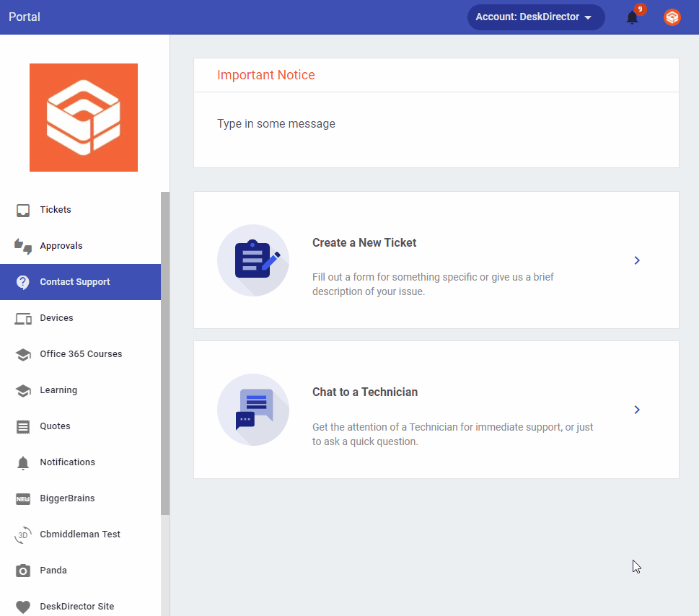This screenshot has width=699, height=616.
Task: Click the Quotes receipt icon
Action: (23, 427)
